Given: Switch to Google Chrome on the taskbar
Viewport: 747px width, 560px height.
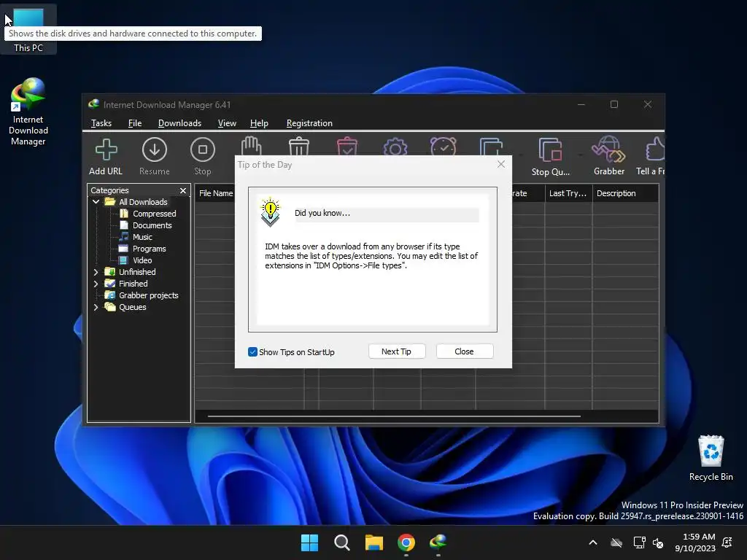Looking at the screenshot, I should point(406,542).
